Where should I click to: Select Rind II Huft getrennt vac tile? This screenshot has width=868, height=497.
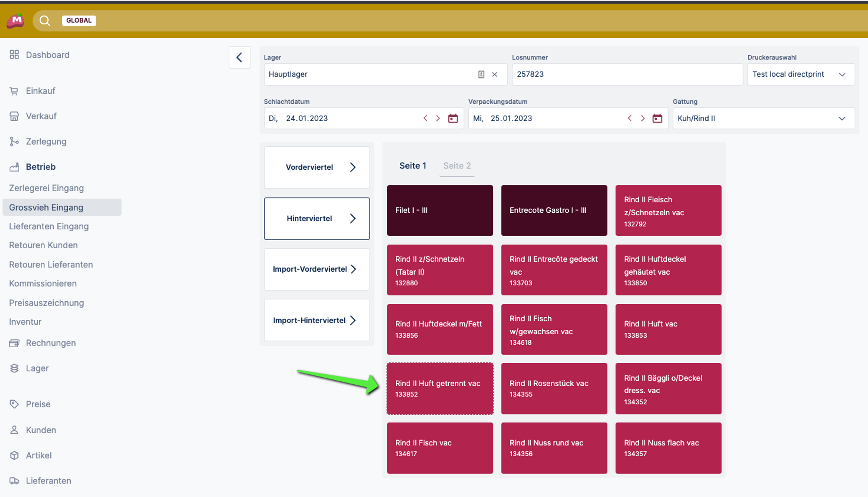pos(440,388)
